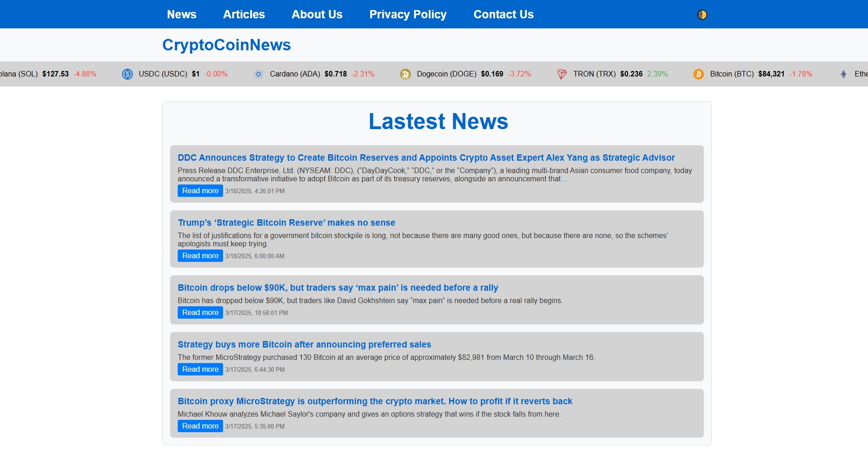Click the Bitcoin coin logo in ticker
This screenshot has width=868, height=456.
tap(699, 74)
